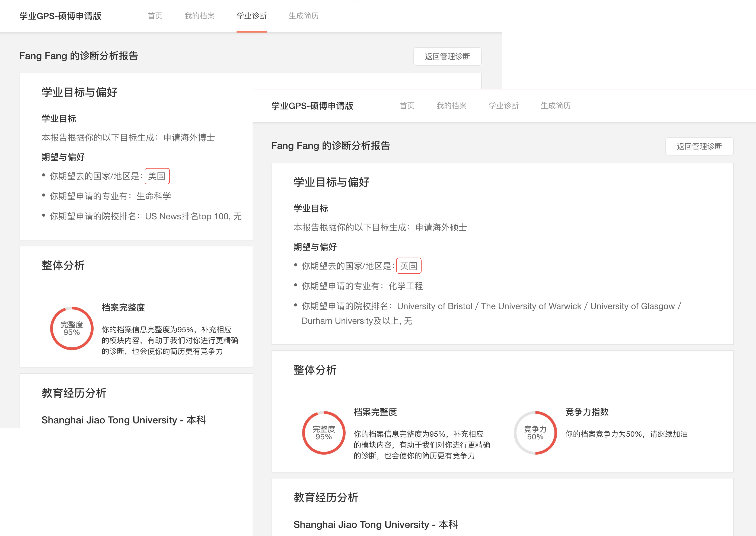
Task: Select 学业诊断 tab in the front window
Action: coord(504,106)
